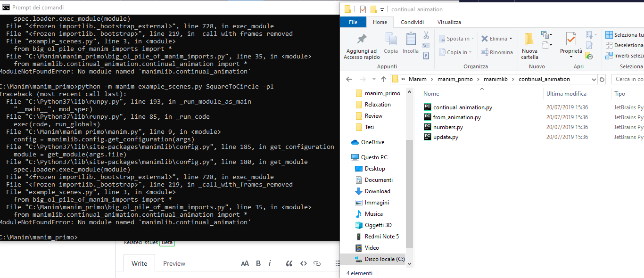The height and width of the screenshot is (278, 644).
Task: Open the Preview tab in the editor
Action: coord(174,263)
